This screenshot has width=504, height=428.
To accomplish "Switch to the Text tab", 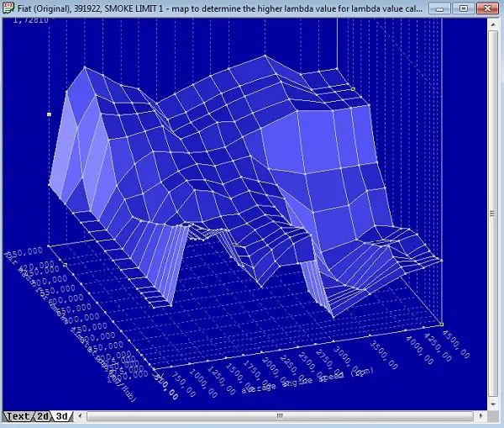I will pyautogui.click(x=18, y=416).
